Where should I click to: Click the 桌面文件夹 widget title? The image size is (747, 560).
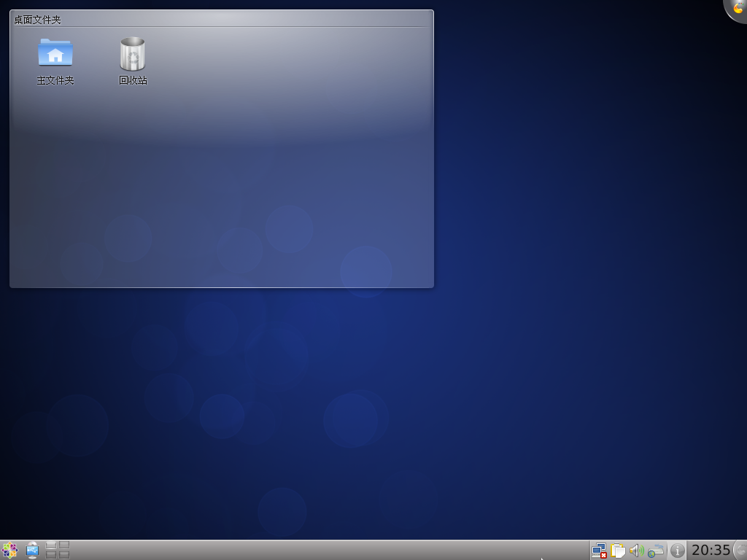pos(38,20)
